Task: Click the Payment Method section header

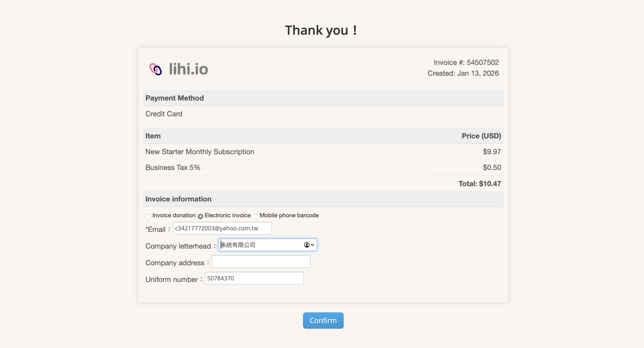Action: 175,98
